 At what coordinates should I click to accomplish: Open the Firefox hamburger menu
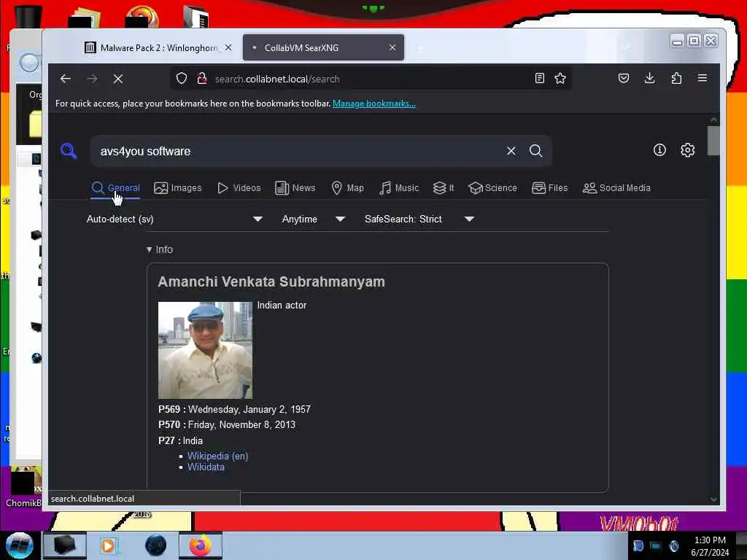point(703,78)
